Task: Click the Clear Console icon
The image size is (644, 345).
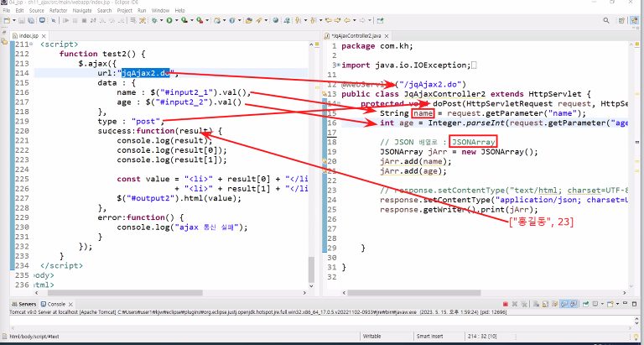Action: point(536,305)
